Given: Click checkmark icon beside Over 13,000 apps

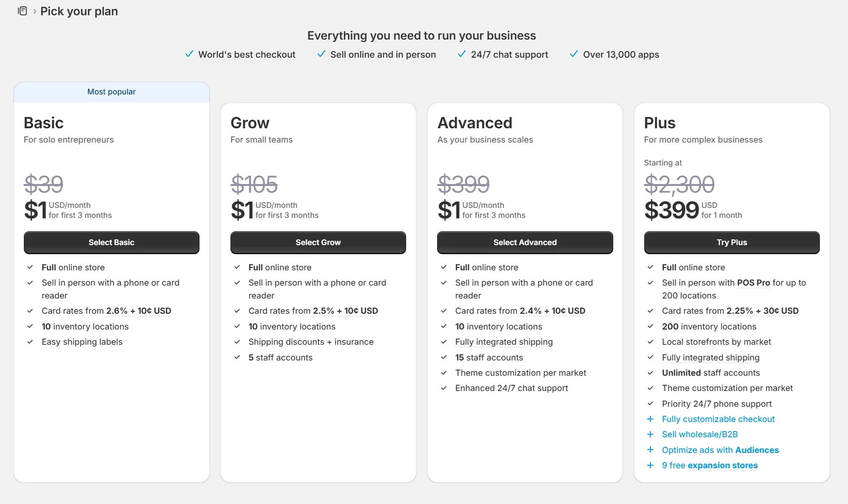Looking at the screenshot, I should pos(574,54).
